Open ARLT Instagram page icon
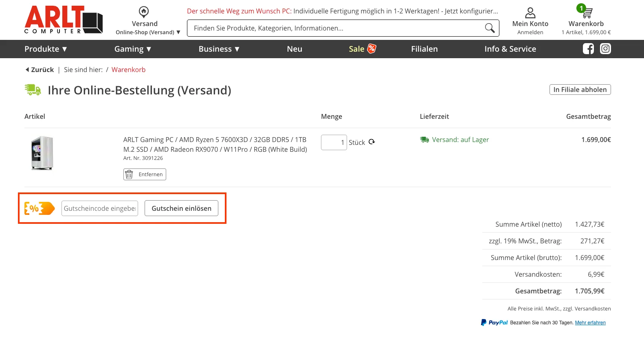The height and width of the screenshot is (341, 644). coord(605,49)
